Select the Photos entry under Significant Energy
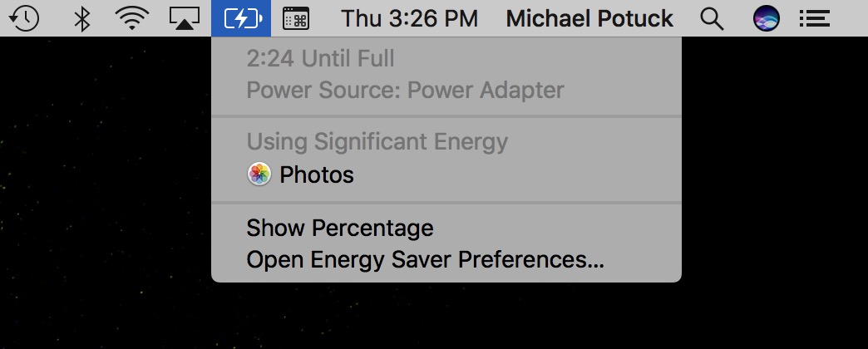 [317, 174]
